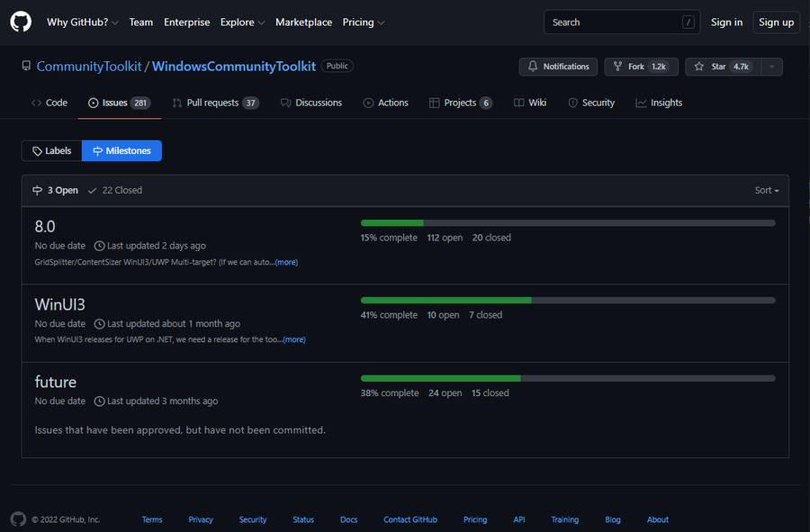Click 15 closed in the future row
Image resolution: width=810 pixels, height=532 pixels.
pos(490,393)
